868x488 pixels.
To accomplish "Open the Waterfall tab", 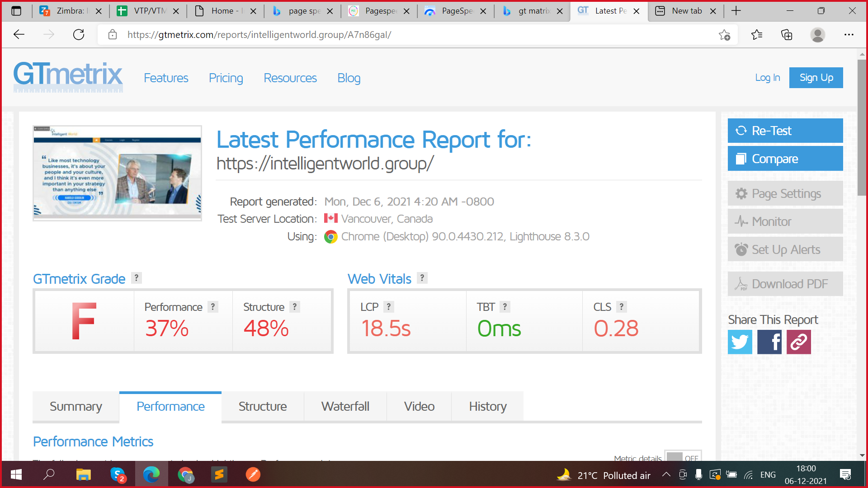I will coord(345,407).
